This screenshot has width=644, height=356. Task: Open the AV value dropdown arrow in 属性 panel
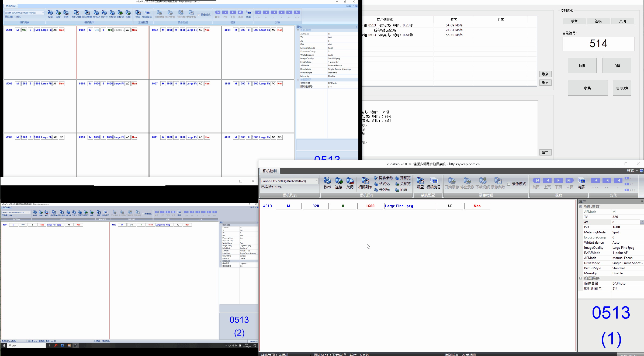pyautogui.click(x=642, y=222)
